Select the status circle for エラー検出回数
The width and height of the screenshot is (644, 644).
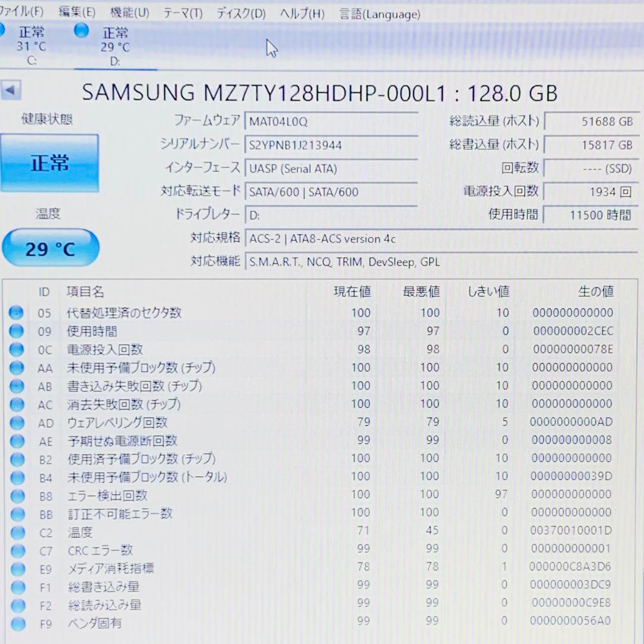click(17, 496)
